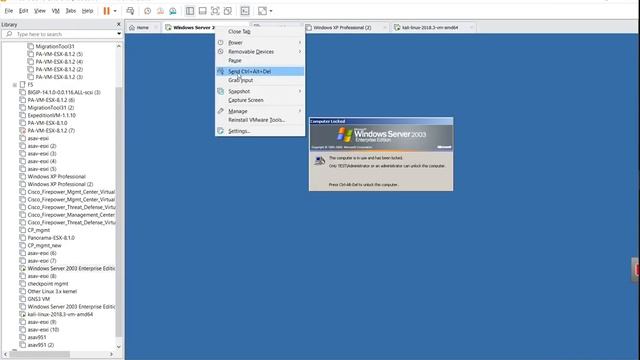Open stretch options dropdown arrow
Viewport: 640px width, 360px height.
click(x=271, y=11)
